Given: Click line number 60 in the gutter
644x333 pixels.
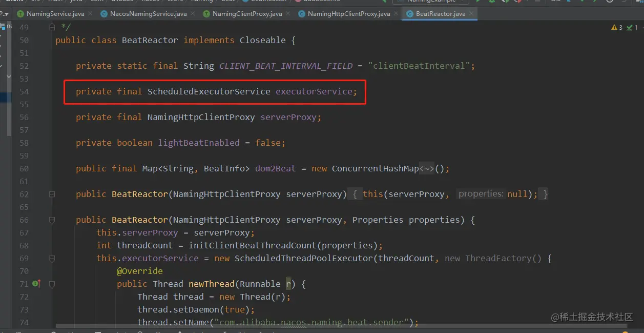Looking at the screenshot, I should click(24, 168).
